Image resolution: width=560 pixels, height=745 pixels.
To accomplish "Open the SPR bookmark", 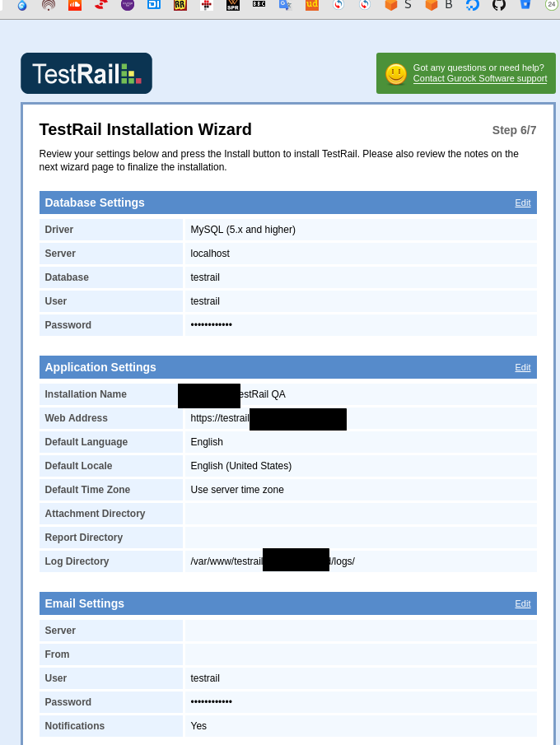I will point(233,5).
